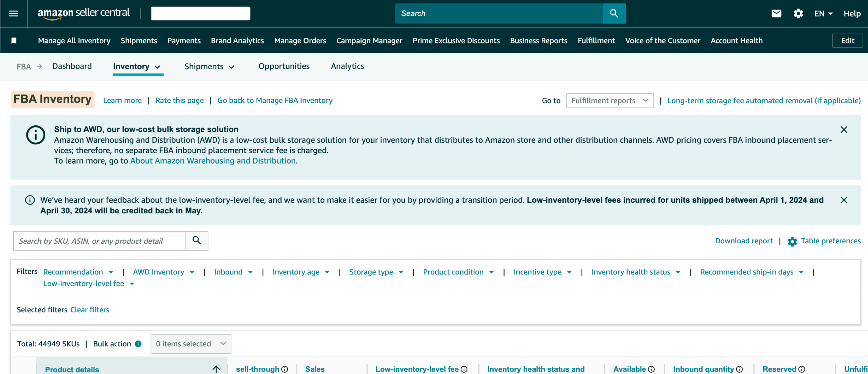Open Payments in the top navigation
The width and height of the screenshot is (868, 374).
(184, 41)
